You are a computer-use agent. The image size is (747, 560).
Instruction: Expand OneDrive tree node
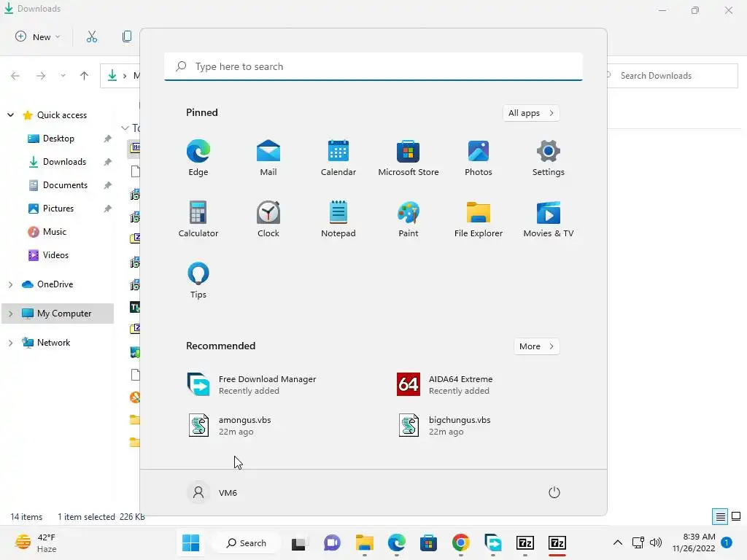point(10,284)
